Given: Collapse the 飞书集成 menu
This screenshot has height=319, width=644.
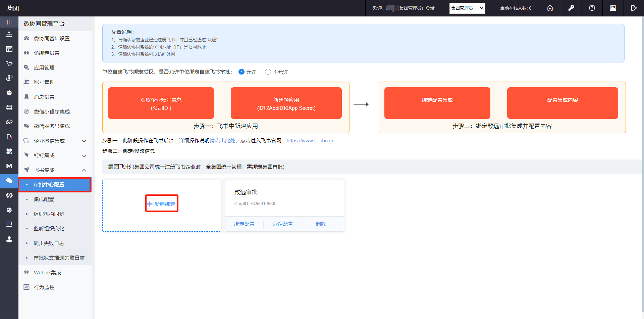Looking at the screenshot, I should tap(55, 170).
